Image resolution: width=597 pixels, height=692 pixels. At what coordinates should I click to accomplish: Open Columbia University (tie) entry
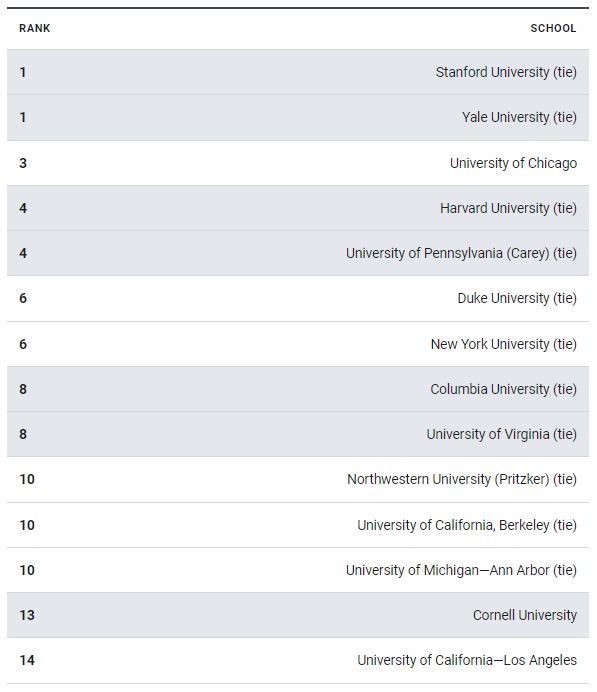click(x=503, y=389)
